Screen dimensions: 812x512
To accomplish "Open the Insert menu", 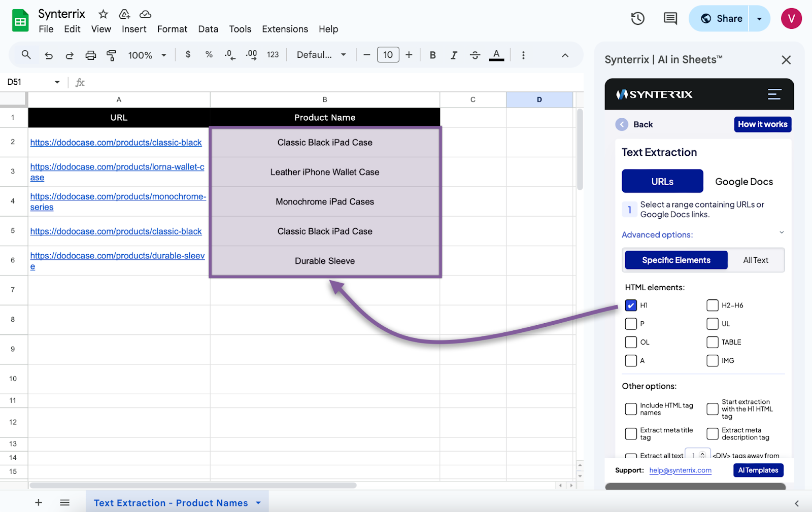I will pyautogui.click(x=134, y=29).
